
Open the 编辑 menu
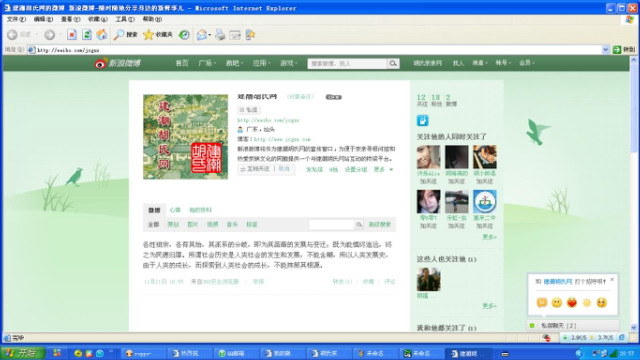click(x=43, y=19)
